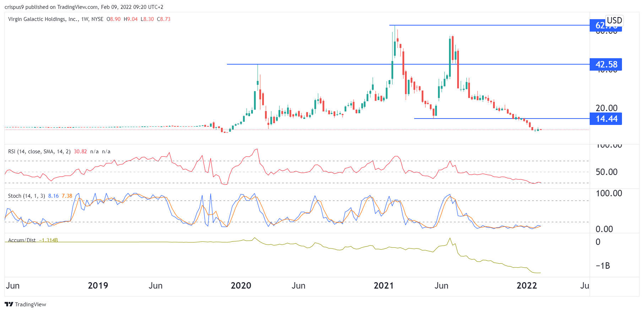Click the 2021 label on the time axis
The height and width of the screenshot is (312, 644).
[384, 286]
